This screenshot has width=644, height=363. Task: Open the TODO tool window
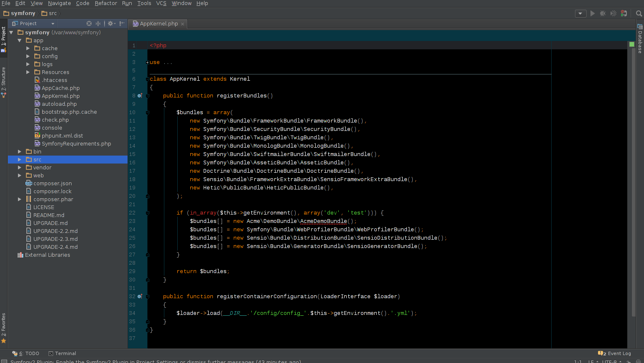26,353
